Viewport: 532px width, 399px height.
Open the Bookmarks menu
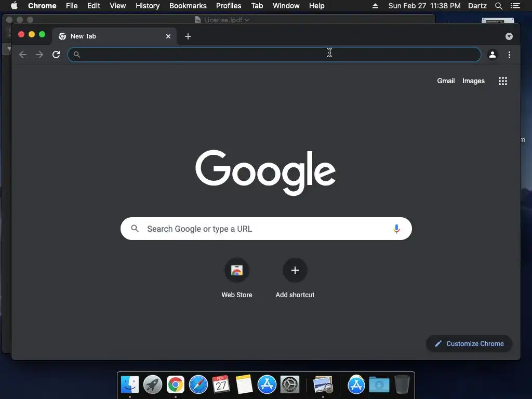coord(188,6)
